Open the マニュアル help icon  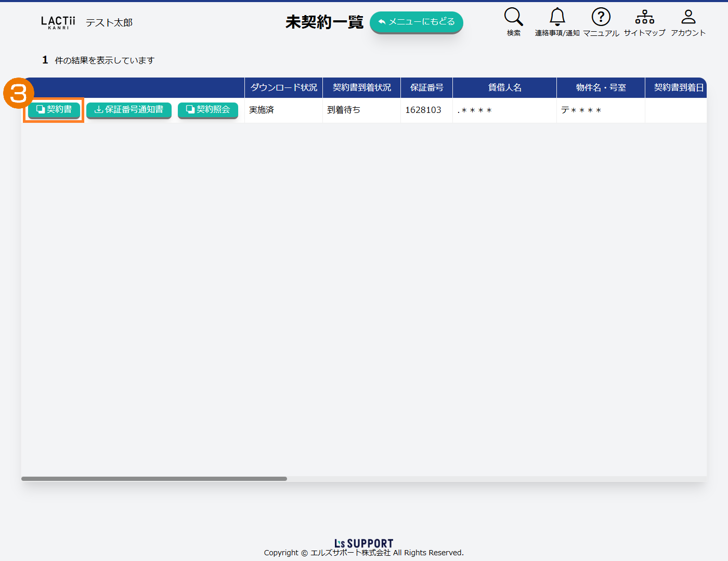point(601,17)
